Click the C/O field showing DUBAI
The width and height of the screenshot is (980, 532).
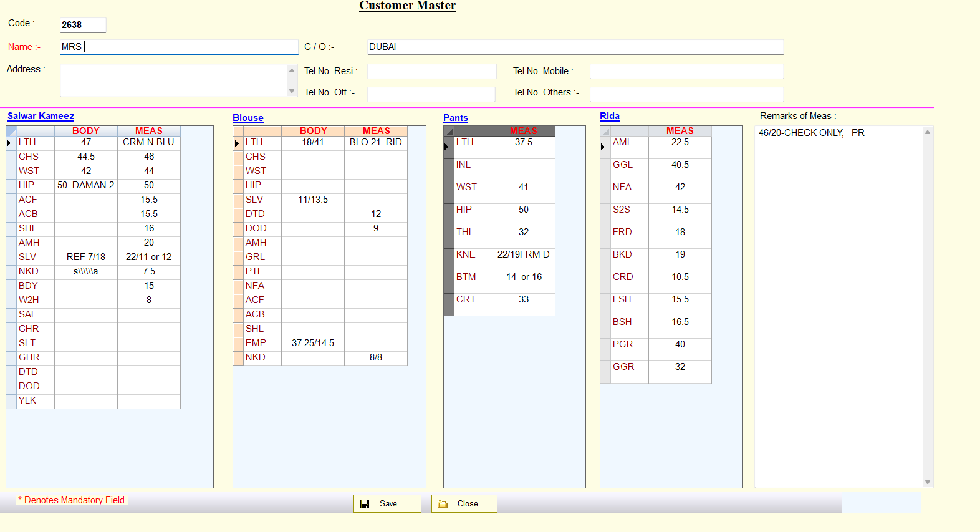(575, 47)
